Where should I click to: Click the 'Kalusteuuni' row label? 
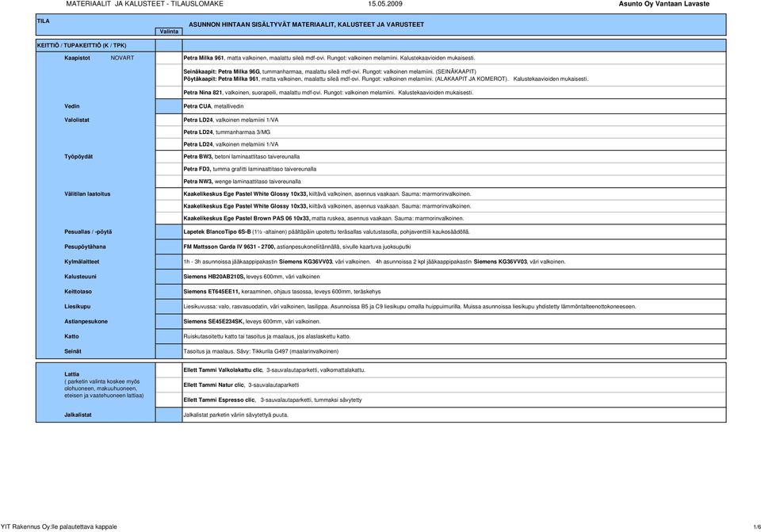[x=80, y=277]
